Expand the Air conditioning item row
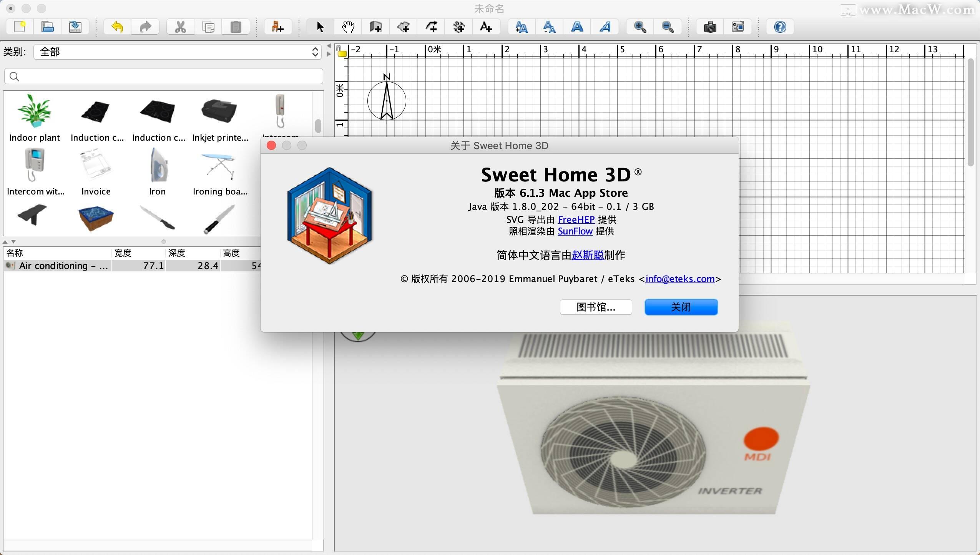980x555 pixels. pyautogui.click(x=10, y=265)
